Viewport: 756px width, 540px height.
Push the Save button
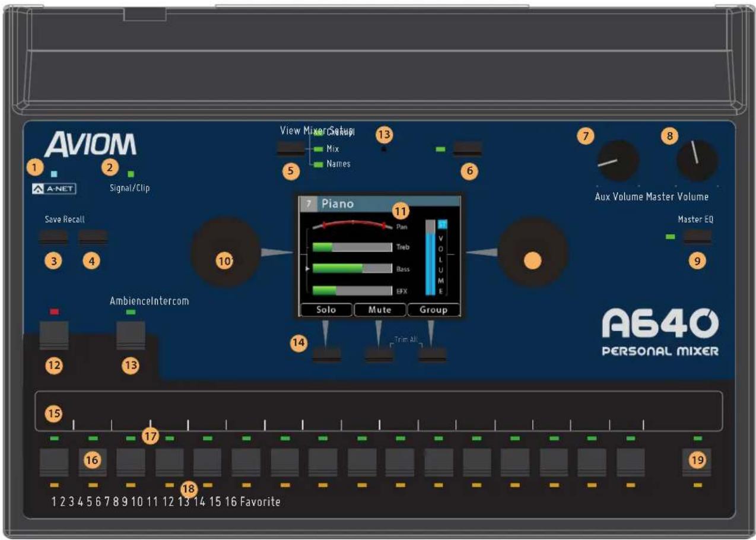coord(54,237)
